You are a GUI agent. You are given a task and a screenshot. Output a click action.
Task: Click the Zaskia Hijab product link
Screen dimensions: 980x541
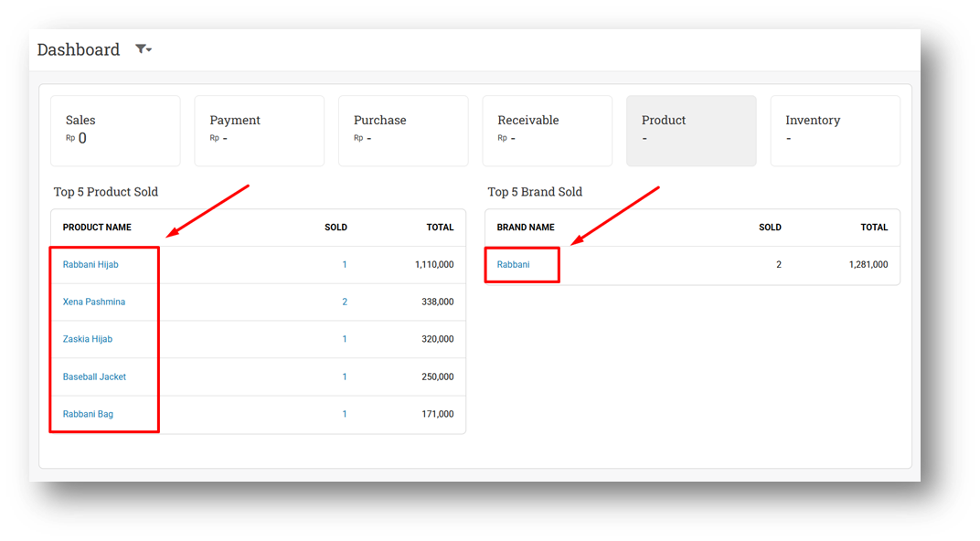pos(88,339)
